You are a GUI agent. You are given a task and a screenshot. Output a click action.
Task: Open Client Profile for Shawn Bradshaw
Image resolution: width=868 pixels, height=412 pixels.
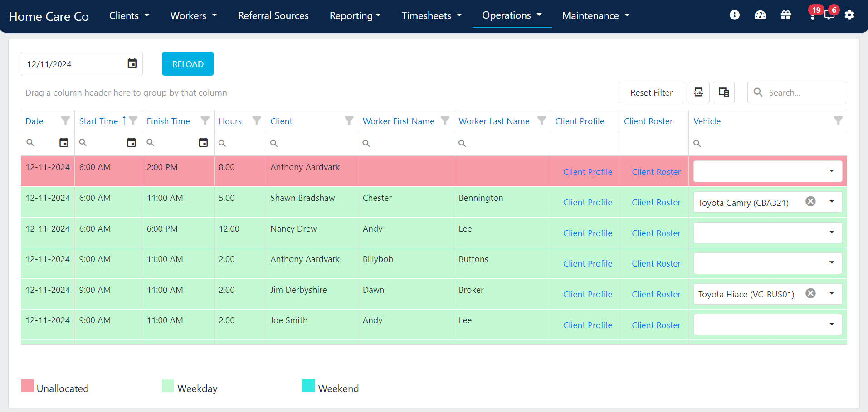pyautogui.click(x=588, y=202)
